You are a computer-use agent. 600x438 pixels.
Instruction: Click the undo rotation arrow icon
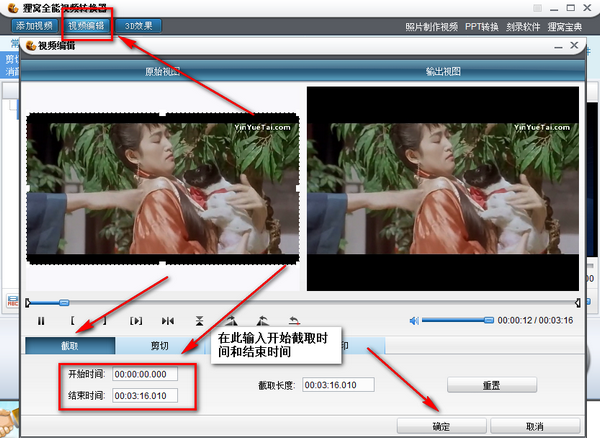point(294,321)
